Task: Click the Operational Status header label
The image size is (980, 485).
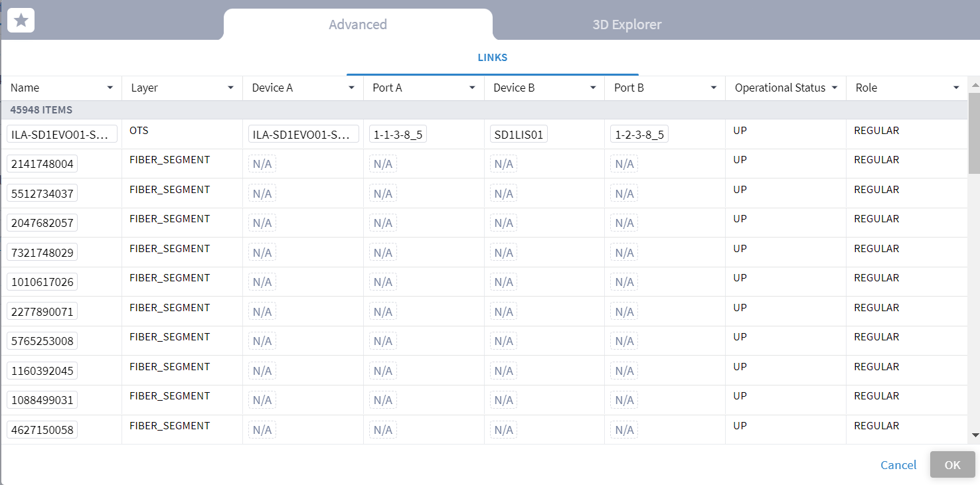Action: 780,88
